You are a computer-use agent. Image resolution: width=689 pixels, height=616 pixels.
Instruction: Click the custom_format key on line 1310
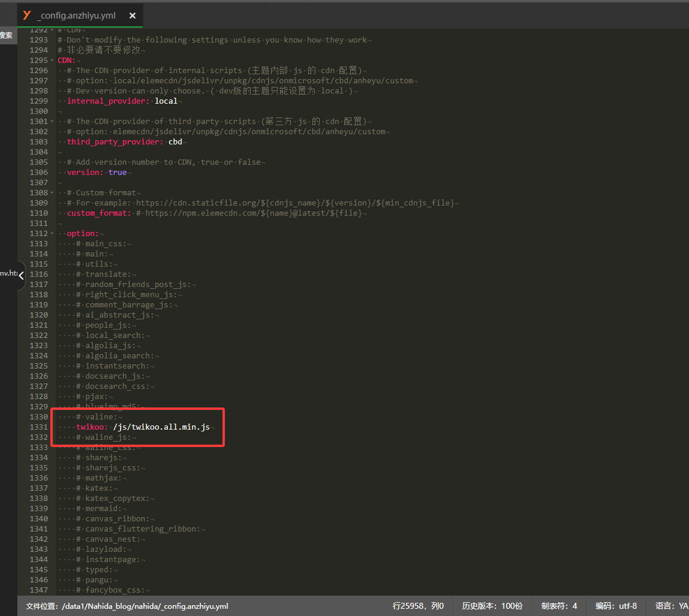[x=98, y=213]
